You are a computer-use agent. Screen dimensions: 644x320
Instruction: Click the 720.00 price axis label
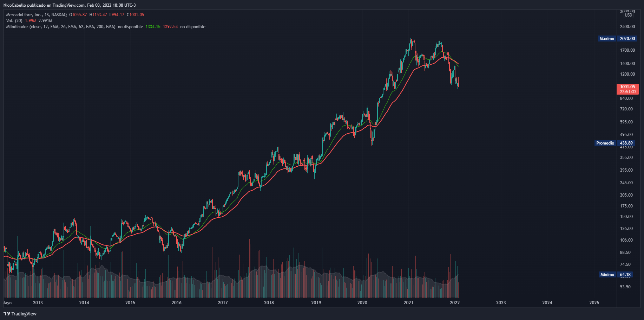tap(626, 109)
